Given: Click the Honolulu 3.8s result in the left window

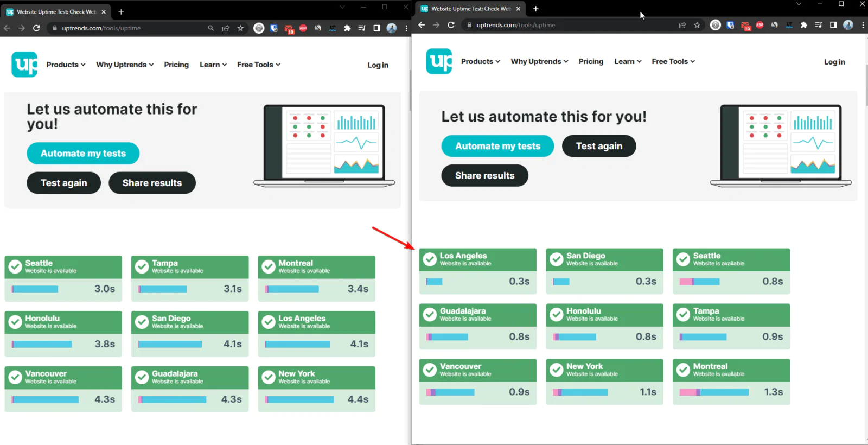Looking at the screenshot, I should tap(63, 334).
